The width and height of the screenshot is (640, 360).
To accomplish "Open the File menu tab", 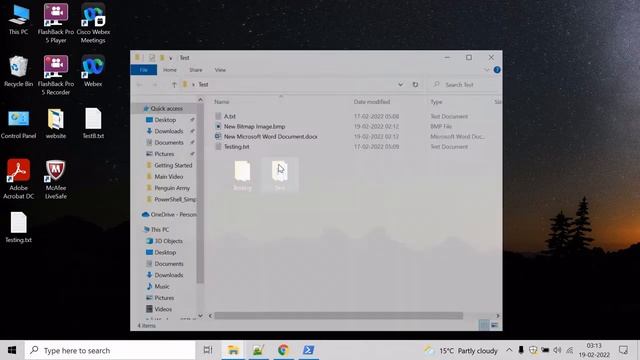I will (x=144, y=70).
